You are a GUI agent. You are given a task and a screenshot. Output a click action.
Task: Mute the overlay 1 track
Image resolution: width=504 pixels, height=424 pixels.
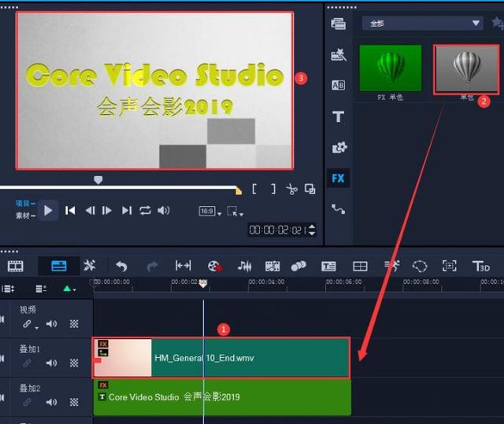click(51, 363)
